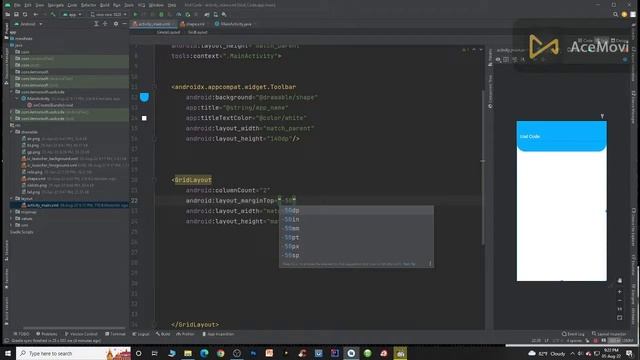Click the project panel settings gear icon
The height and width of the screenshot is (360, 640).
click(116, 24)
